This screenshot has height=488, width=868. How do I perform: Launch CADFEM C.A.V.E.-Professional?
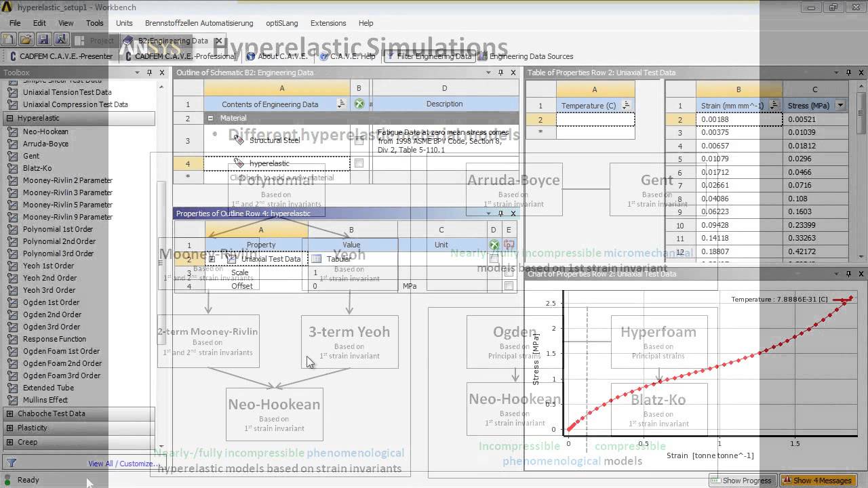pos(180,56)
